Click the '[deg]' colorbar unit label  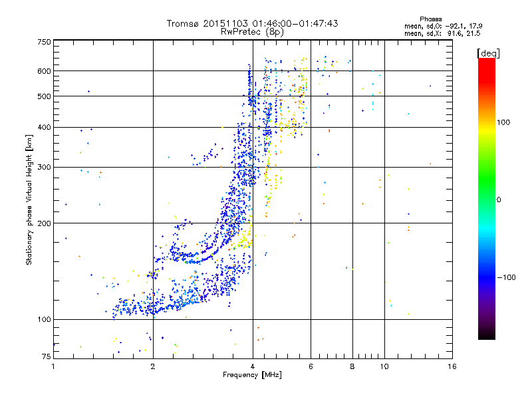[x=488, y=54]
